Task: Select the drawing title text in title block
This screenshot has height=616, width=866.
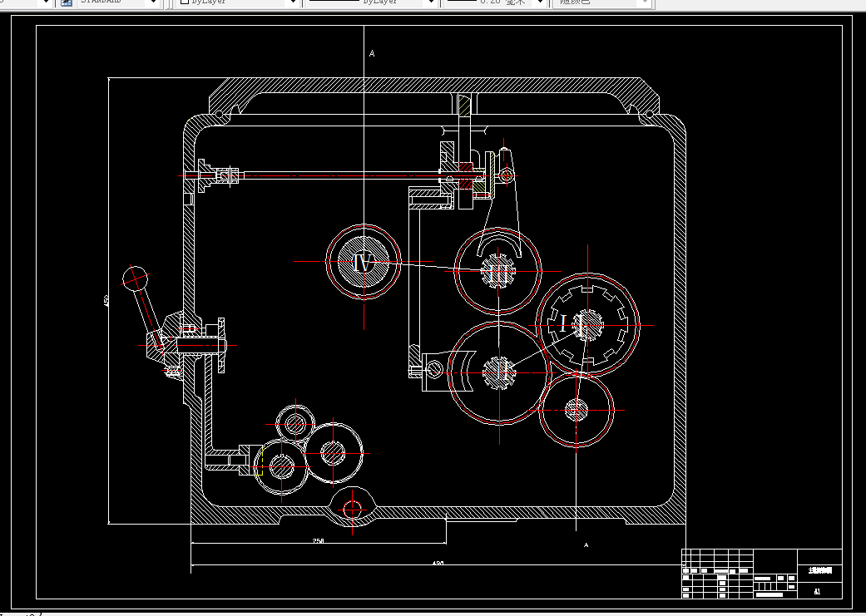Action: pyautogui.click(x=819, y=571)
